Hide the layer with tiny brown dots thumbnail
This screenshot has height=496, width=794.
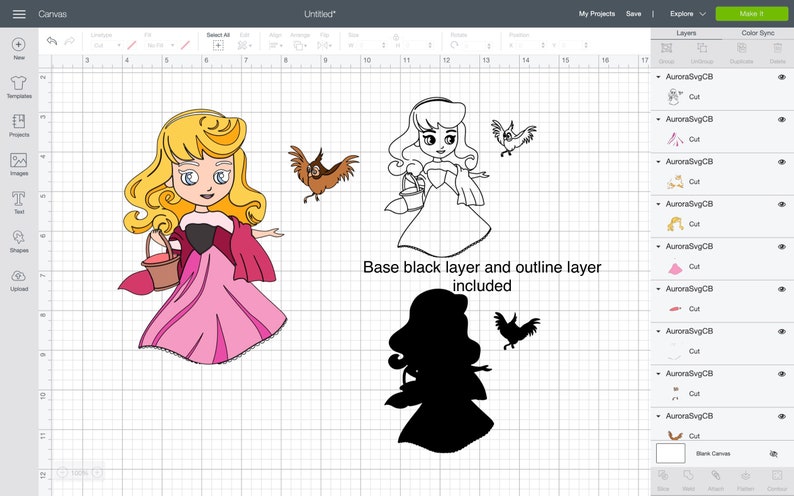(x=782, y=374)
